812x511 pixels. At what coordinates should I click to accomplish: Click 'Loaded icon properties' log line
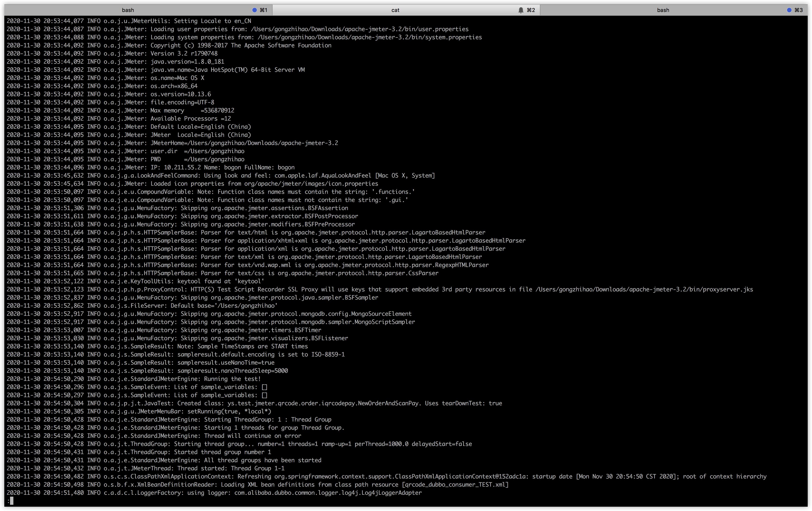192,183
